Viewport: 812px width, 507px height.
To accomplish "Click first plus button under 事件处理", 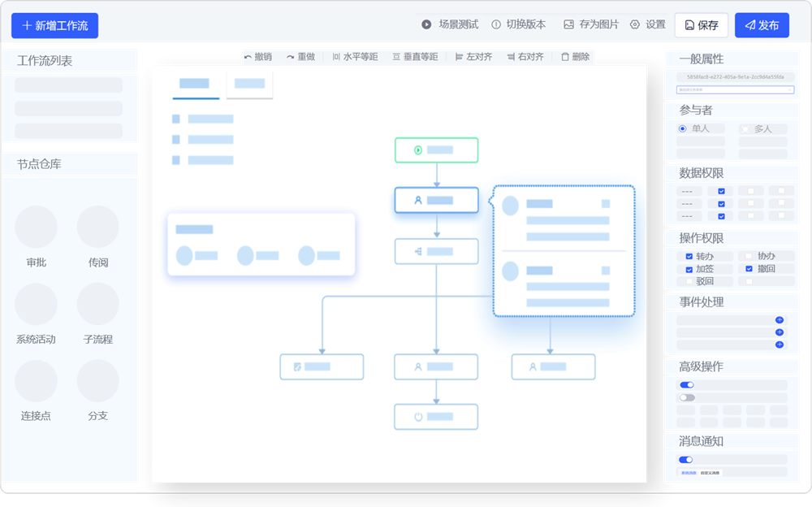I will 780,320.
